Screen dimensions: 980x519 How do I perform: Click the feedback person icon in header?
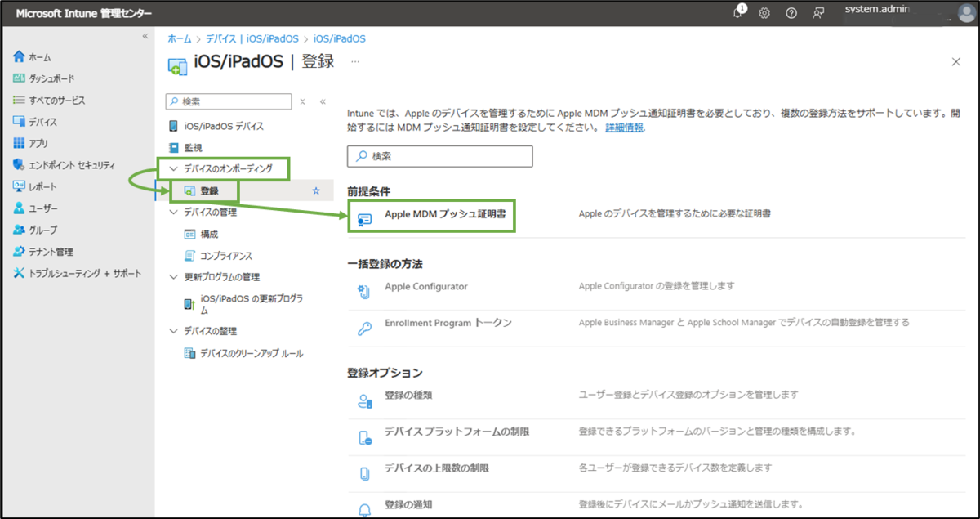point(818,13)
